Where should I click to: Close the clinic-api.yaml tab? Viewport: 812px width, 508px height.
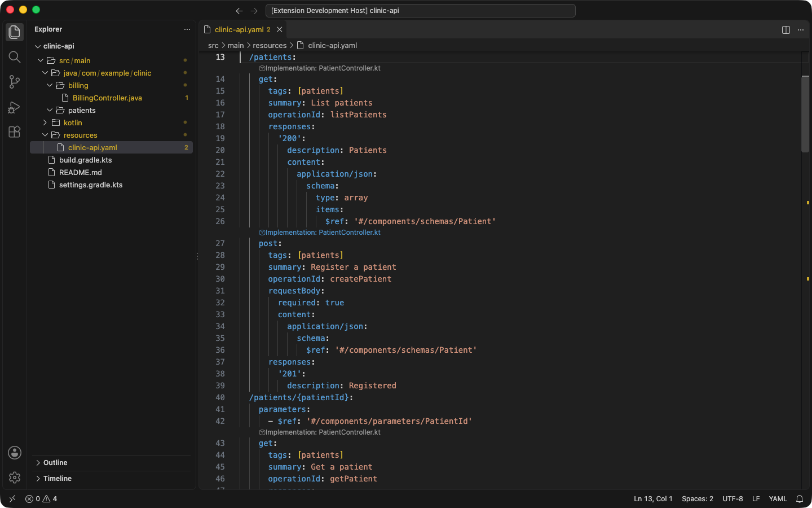pyautogui.click(x=280, y=29)
